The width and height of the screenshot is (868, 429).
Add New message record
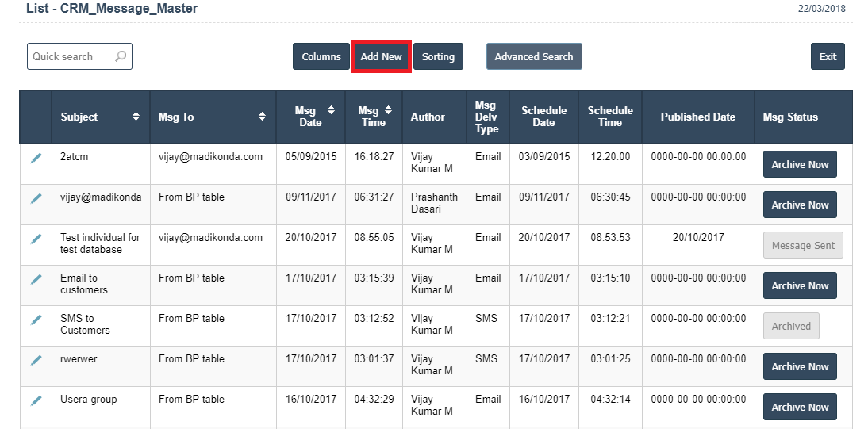click(x=382, y=56)
